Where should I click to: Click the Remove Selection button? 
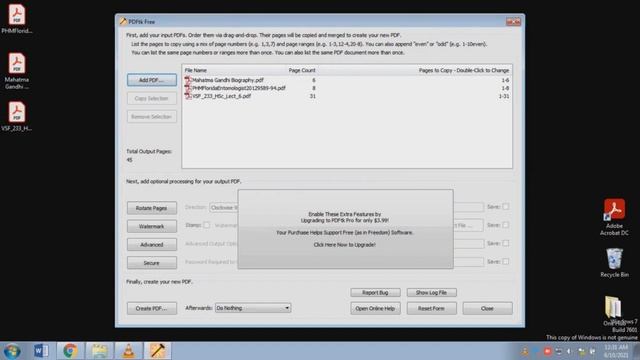(151, 117)
